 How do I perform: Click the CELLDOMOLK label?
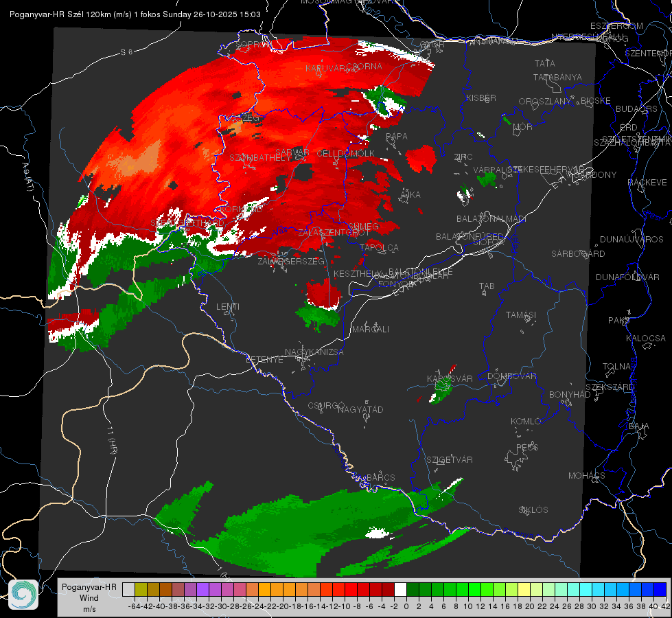coord(346,153)
